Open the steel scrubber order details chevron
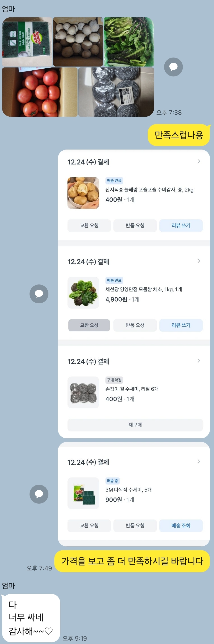The width and height of the screenshot is (214, 644). coord(199,360)
